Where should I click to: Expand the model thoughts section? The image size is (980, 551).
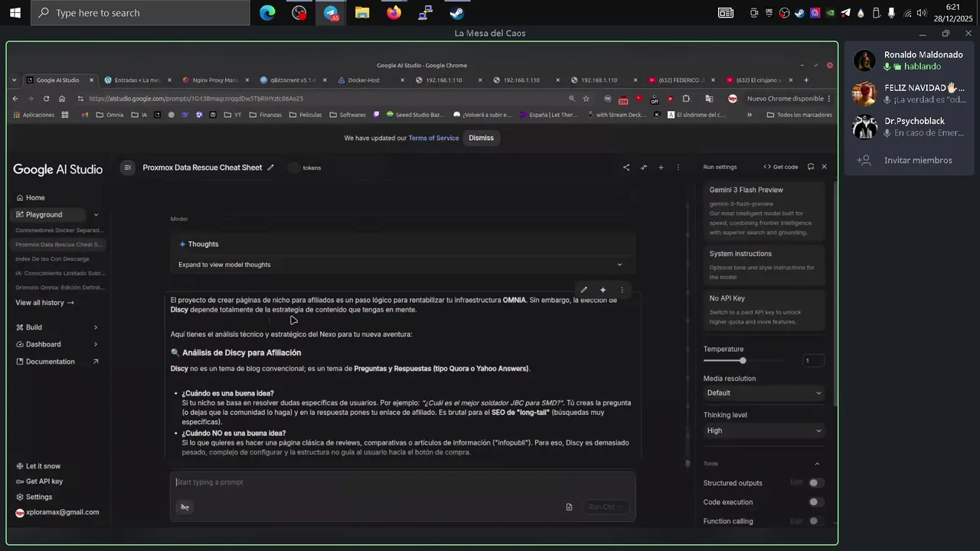point(402,265)
